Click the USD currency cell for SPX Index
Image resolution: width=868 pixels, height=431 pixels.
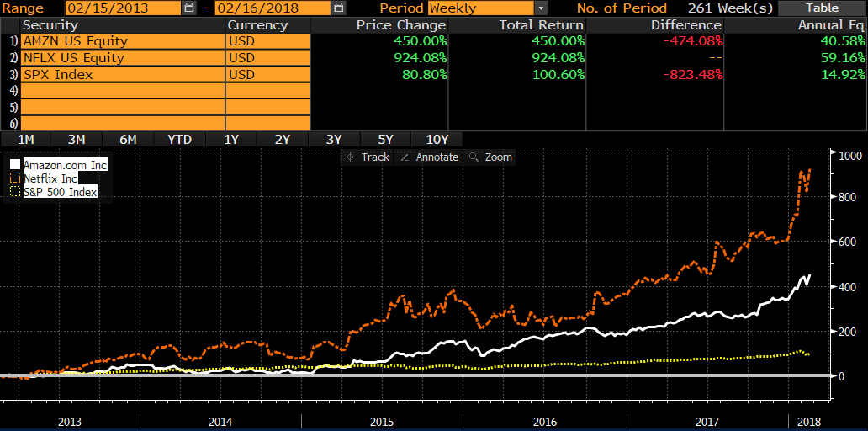tap(267, 75)
